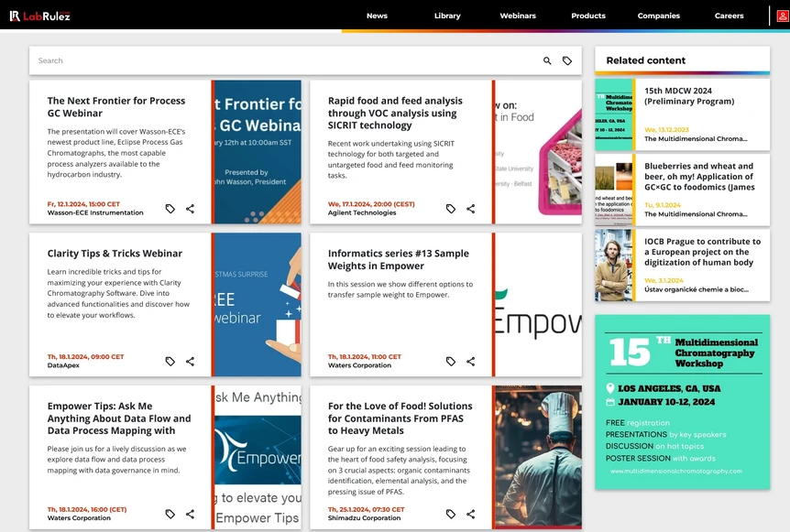Click the LabRulez logo

pyautogui.click(x=39, y=16)
